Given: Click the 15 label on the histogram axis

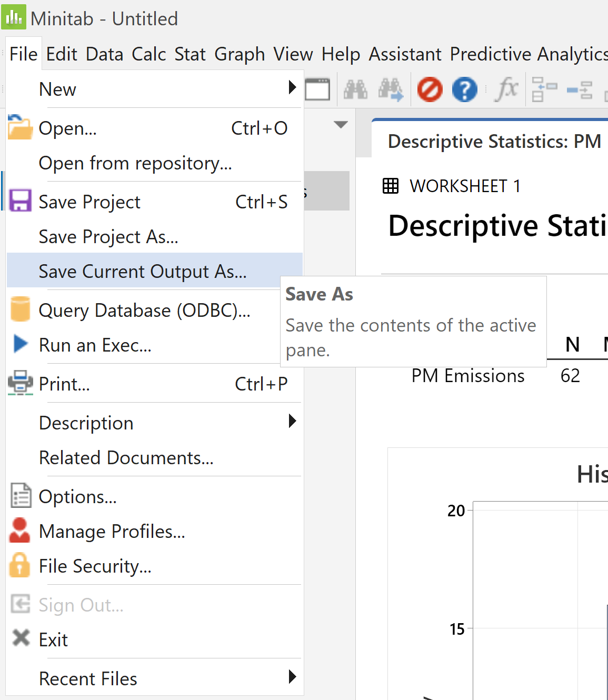Looking at the screenshot, I should (457, 629).
